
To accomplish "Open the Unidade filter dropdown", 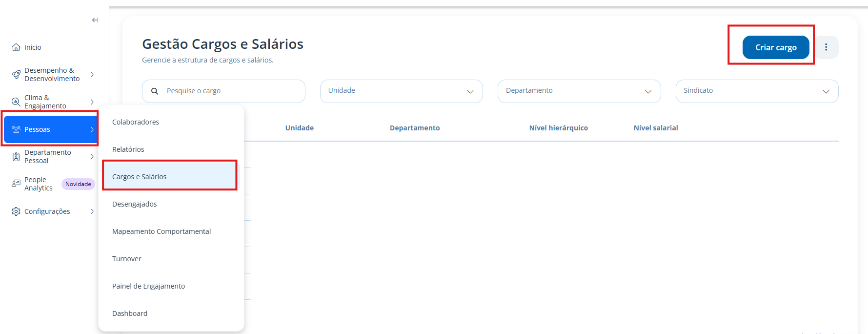I will tap(401, 91).
